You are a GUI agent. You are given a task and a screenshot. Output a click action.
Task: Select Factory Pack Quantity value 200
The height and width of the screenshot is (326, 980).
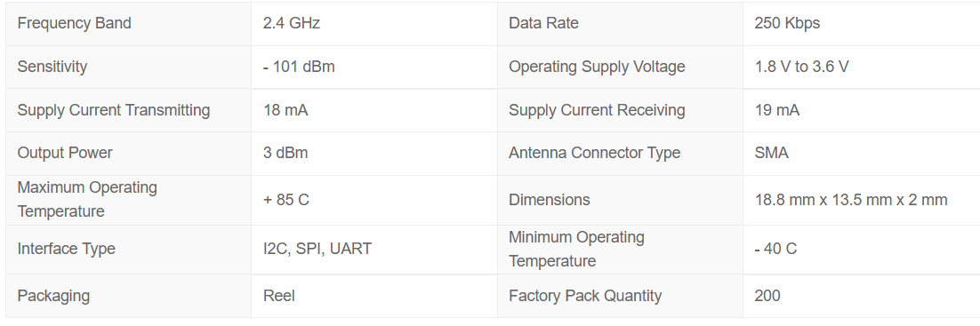click(767, 296)
